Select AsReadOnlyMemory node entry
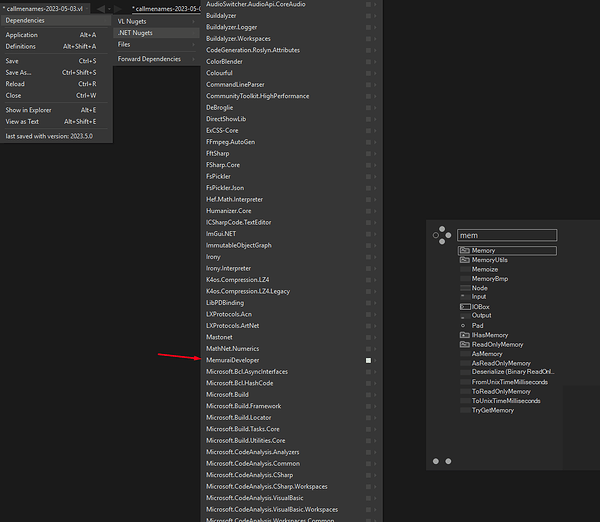This screenshot has height=522, width=600. (501, 363)
